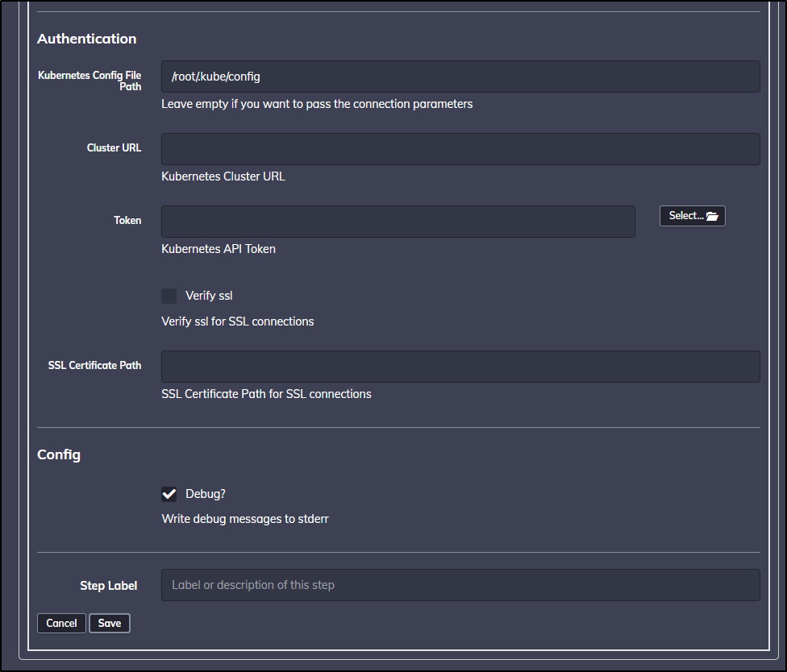Click the folder icon on Select button
Image resolution: width=787 pixels, height=672 pixels.
[712, 216]
